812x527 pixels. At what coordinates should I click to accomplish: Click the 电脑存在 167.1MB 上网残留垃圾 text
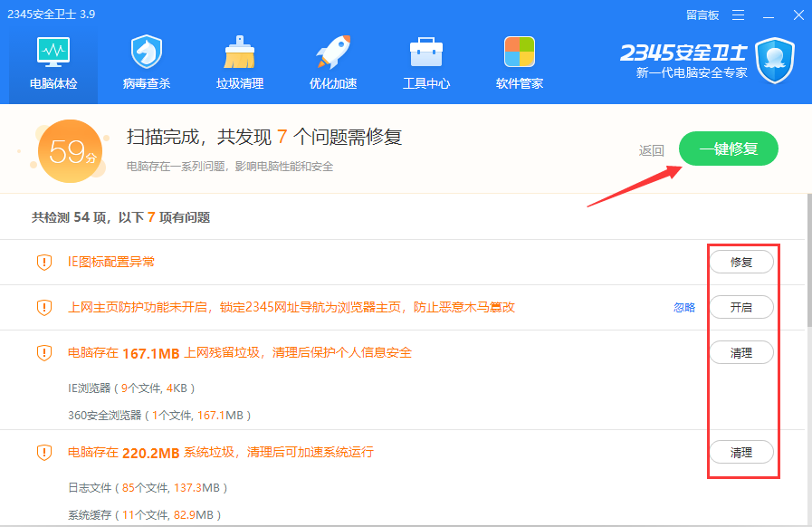(x=240, y=353)
